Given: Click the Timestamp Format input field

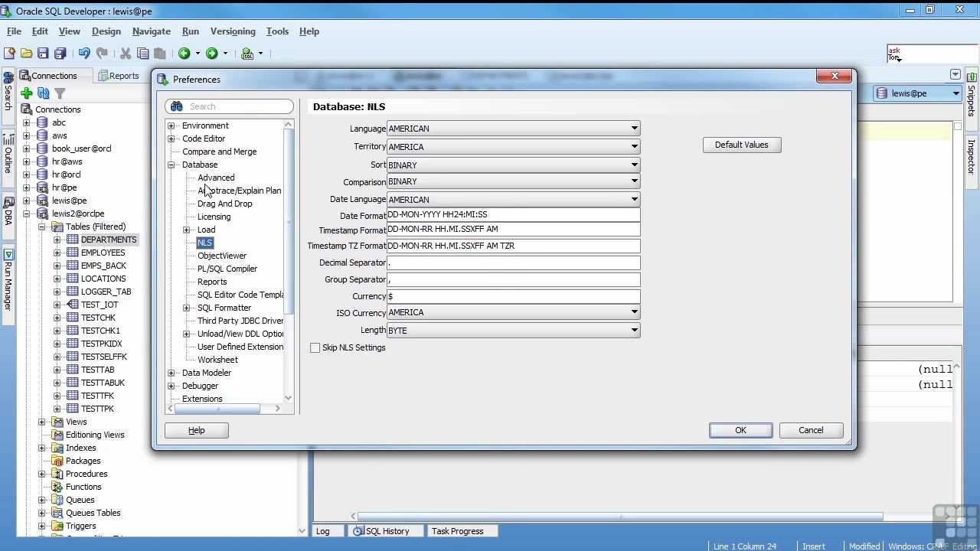Looking at the screenshot, I should (513, 230).
